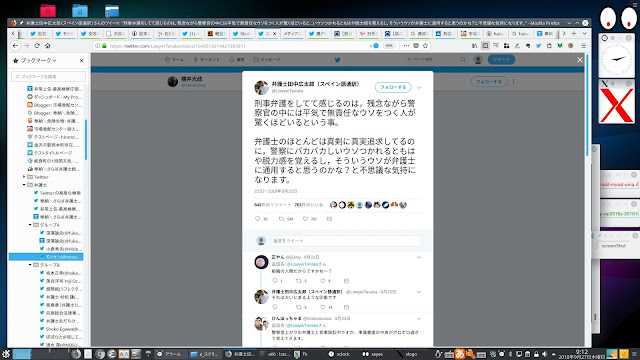This screenshot has height=360, width=640.
Task: Open the tweet options chevron beside フォローする
Action: tap(419, 87)
